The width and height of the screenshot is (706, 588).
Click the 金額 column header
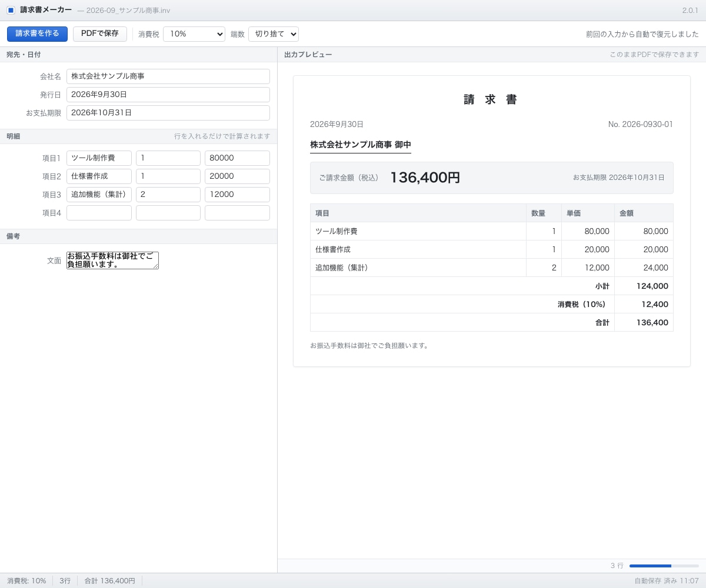point(644,213)
